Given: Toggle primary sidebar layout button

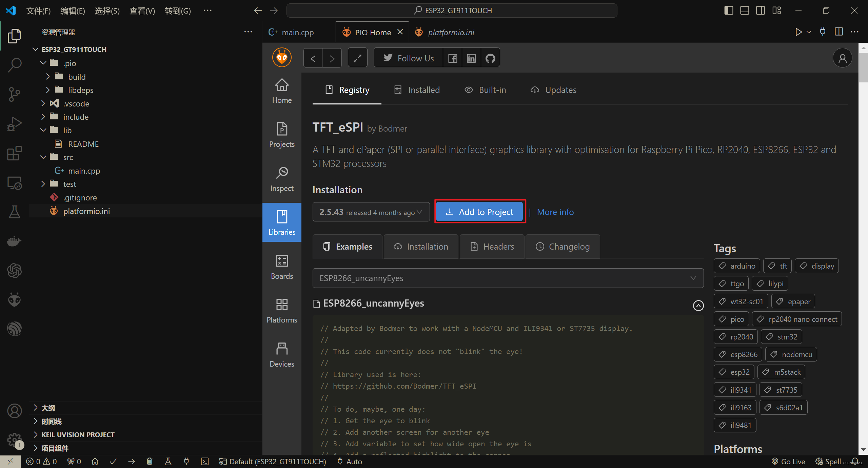Looking at the screenshot, I should (x=728, y=11).
